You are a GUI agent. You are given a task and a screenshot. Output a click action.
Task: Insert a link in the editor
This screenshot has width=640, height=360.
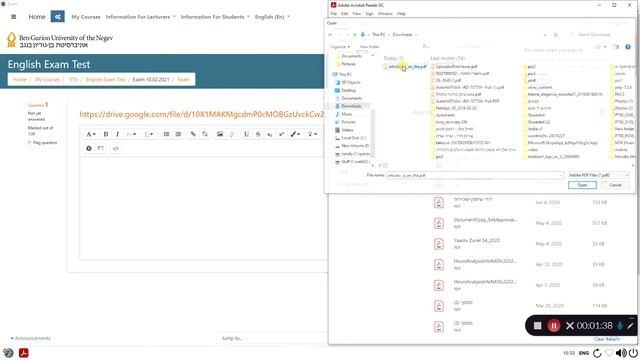[x=193, y=134]
